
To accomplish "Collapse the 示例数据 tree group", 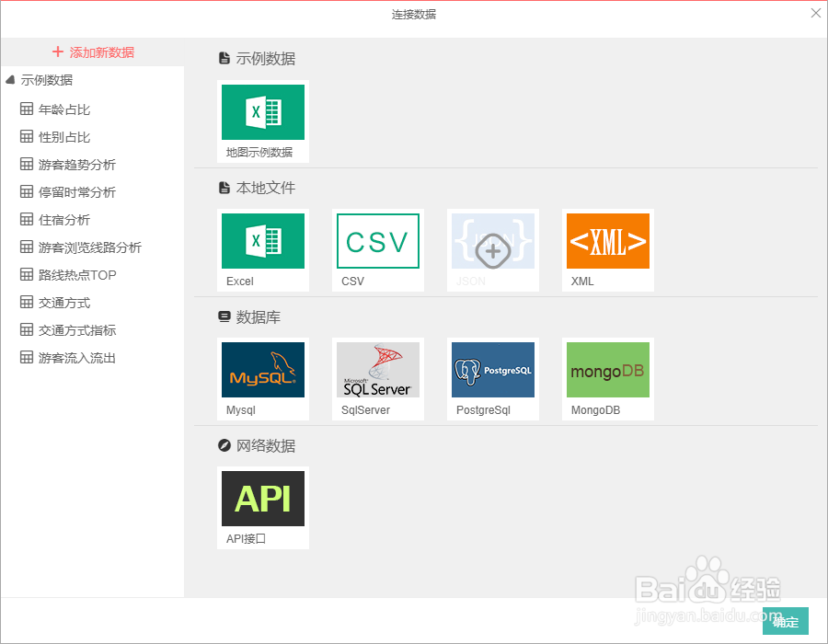I will click(x=10, y=80).
